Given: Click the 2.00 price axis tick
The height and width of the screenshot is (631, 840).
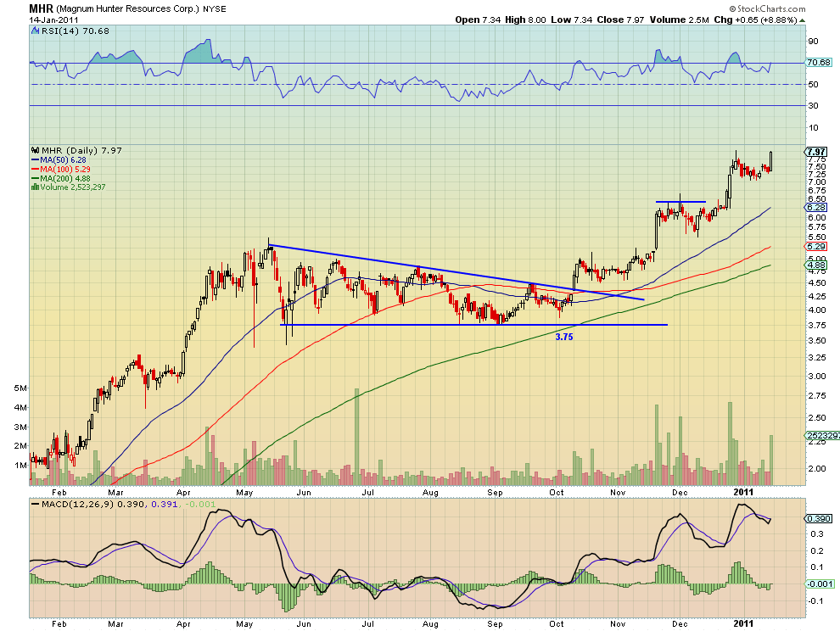Looking at the screenshot, I should pyautogui.click(x=816, y=469).
